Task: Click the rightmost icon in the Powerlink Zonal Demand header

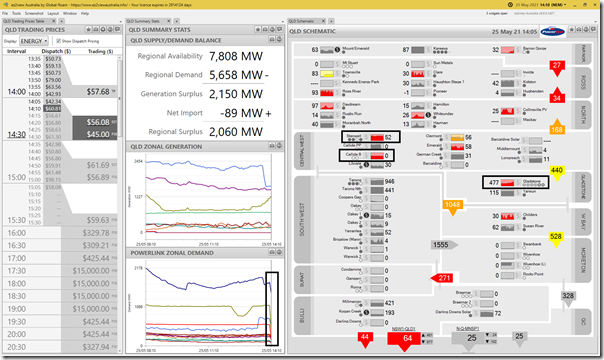Action: (x=279, y=252)
